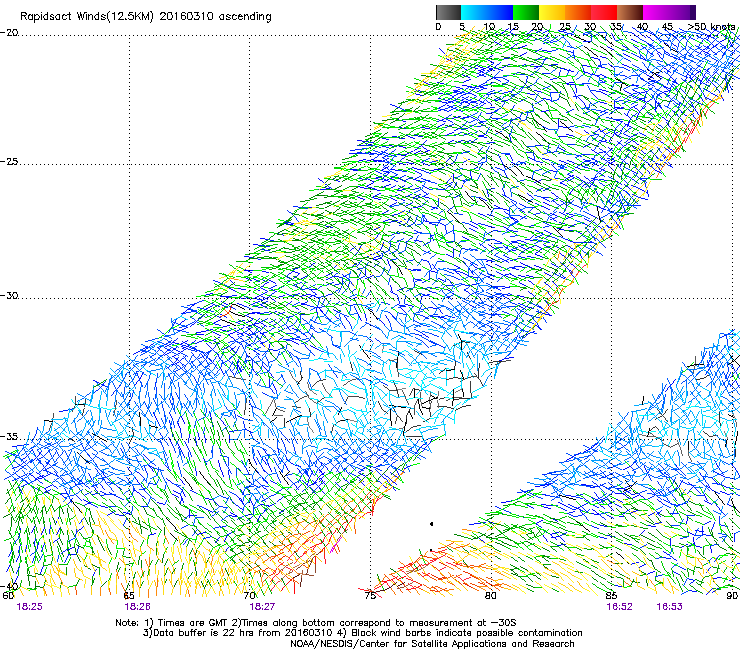This screenshot has height=650, width=740.
Task: Click the cyan-blue 5-15 knots legend segment
Action: (487, 12)
